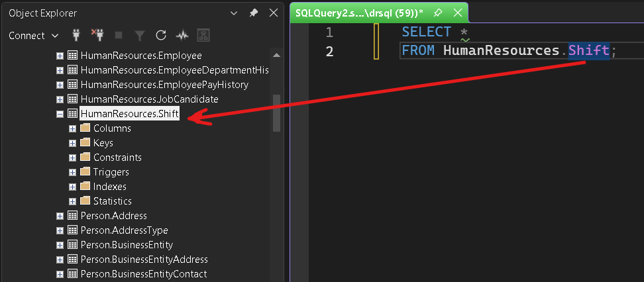Screen dimensions: 644x282
Task: Select Person.BusinessEntity table row
Action: [x=127, y=245]
